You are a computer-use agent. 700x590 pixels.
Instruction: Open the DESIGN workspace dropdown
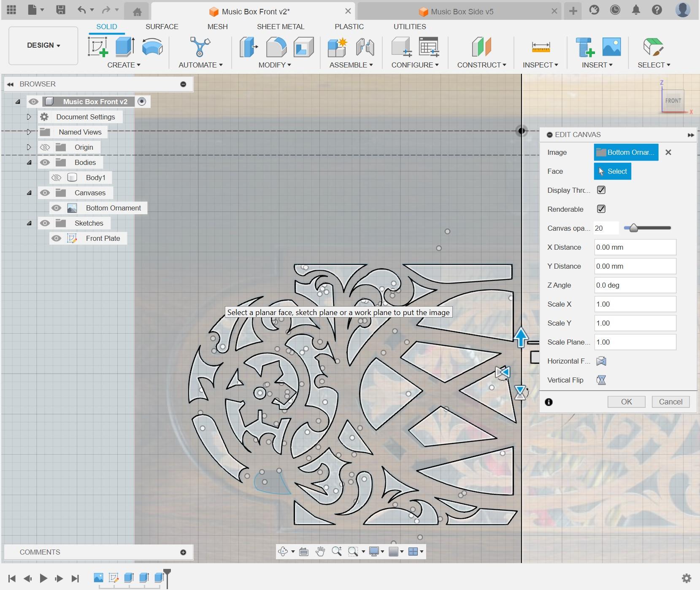click(43, 45)
